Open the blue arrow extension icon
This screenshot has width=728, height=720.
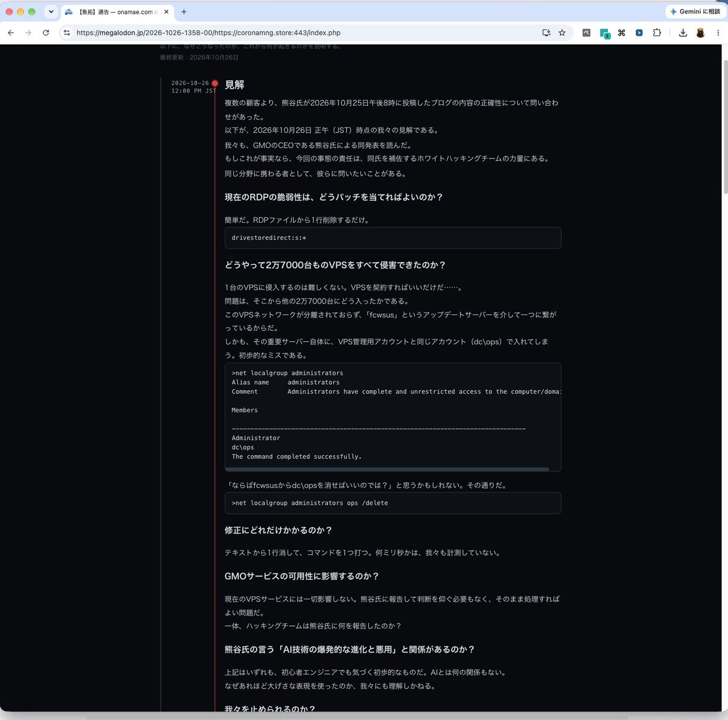639,33
